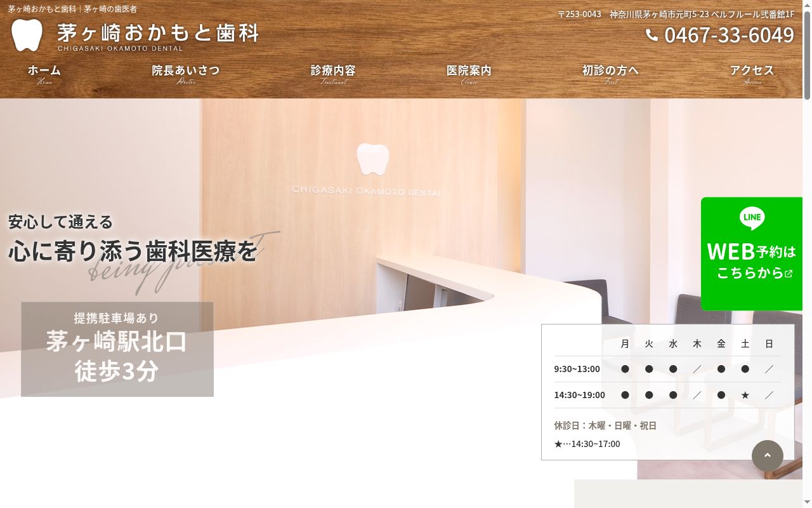Click the external link icon beside こちらから

789,274
